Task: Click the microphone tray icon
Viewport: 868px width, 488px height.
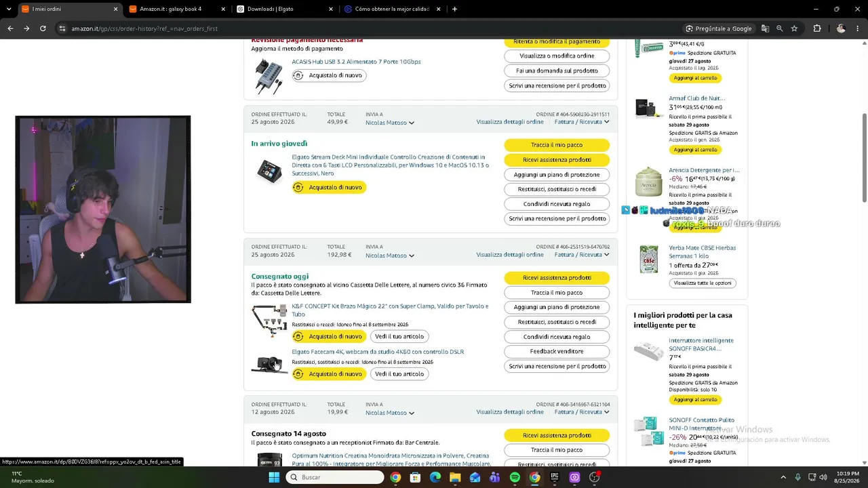Action: click(798, 477)
